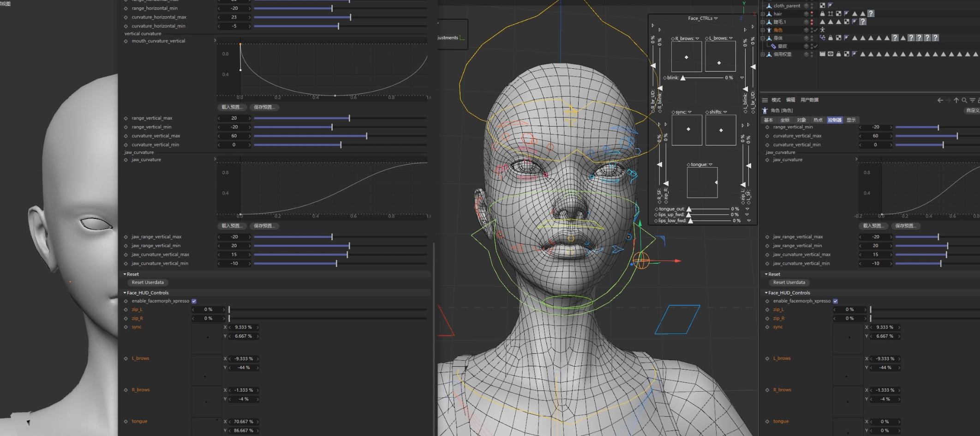
Task: Expand the mouth_curvature_vertical spline arrow
Action: pyautogui.click(x=215, y=41)
